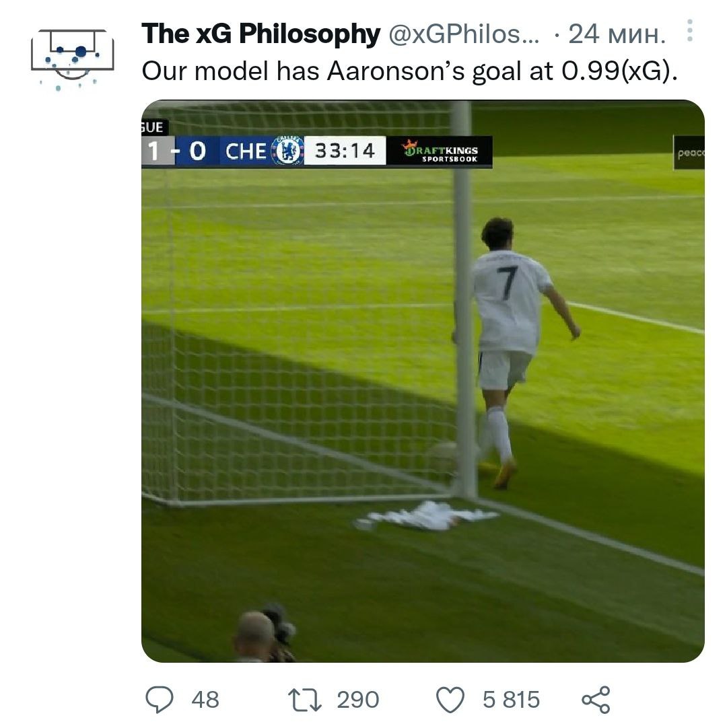Click the retweet count 290
727x728 pixels.
pos(357,700)
